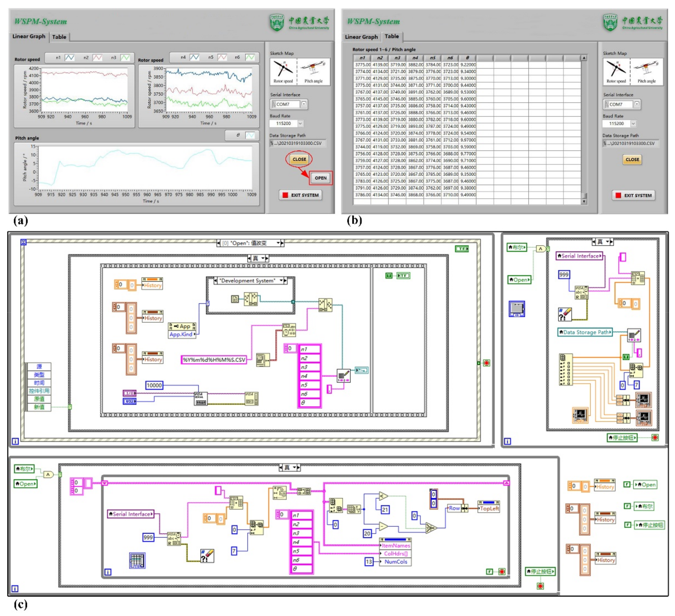Viewport: 675px width, 616px height.
Task: Click the table terminal icon in bottom loop
Action: coord(137,560)
